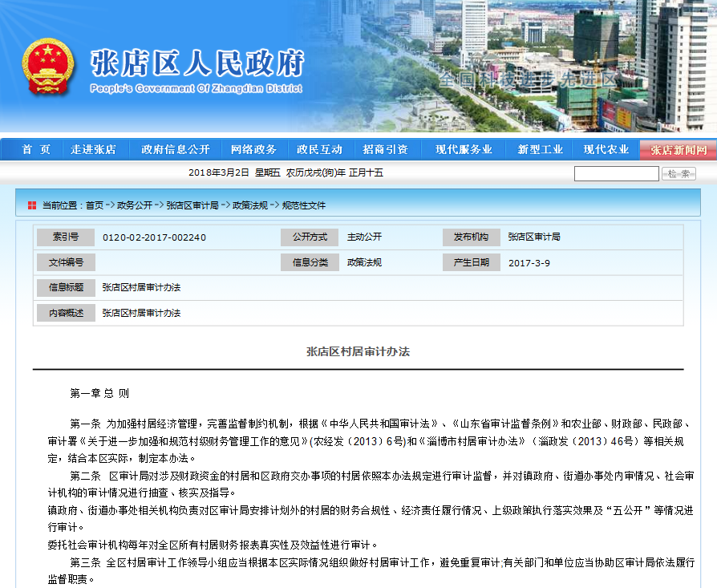
Task: Select 招商引资 in the nav bar
Action: click(385, 150)
